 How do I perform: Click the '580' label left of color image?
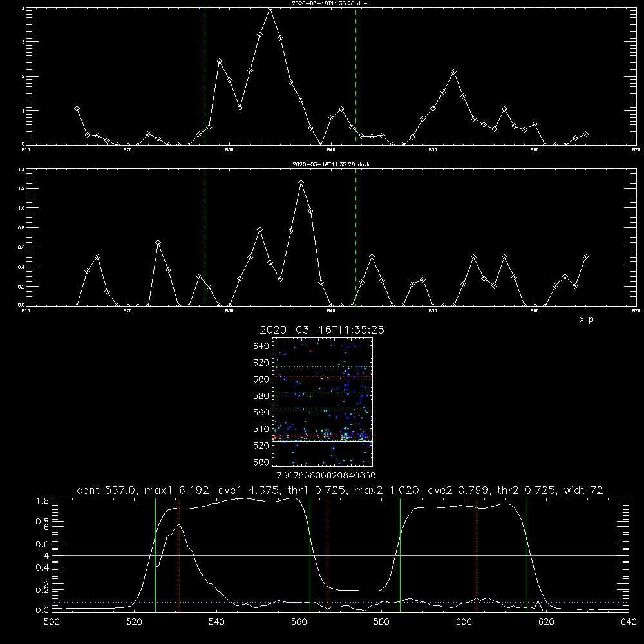pos(261,396)
